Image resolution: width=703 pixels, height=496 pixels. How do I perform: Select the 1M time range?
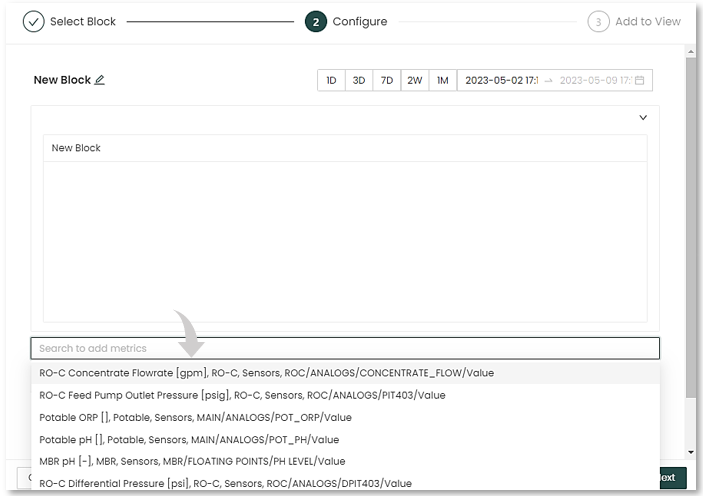443,80
